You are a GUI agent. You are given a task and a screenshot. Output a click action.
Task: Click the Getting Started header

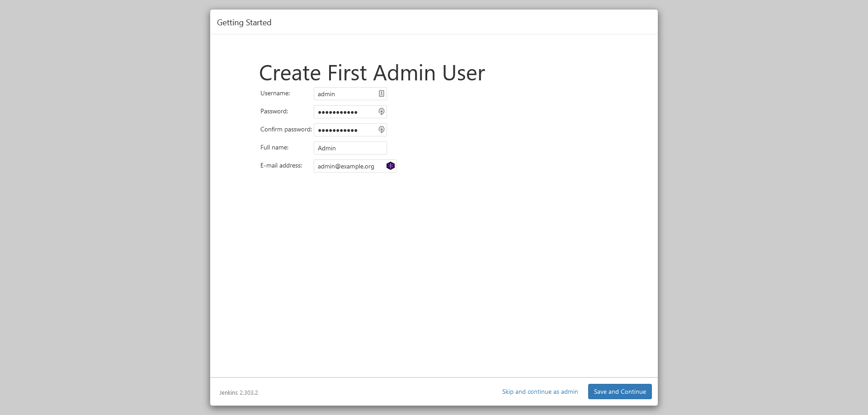pyautogui.click(x=244, y=22)
